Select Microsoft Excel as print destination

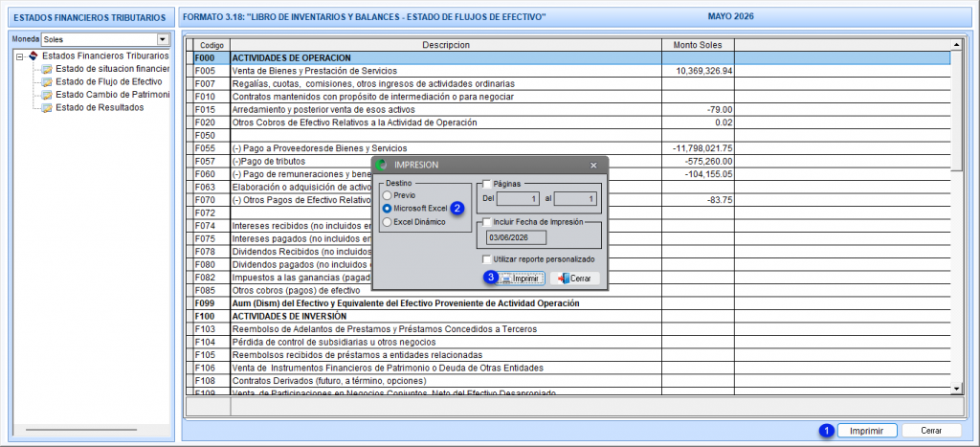[388, 208]
